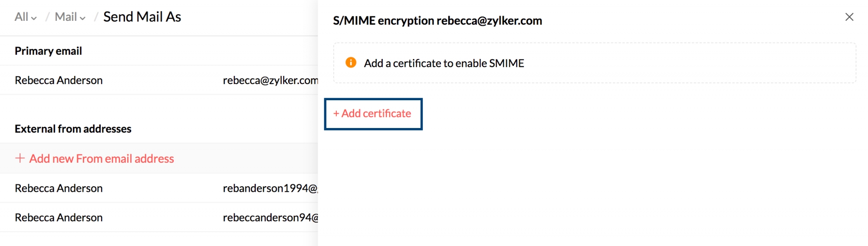Open the rebeccanderson94 external address entry

(x=270, y=217)
